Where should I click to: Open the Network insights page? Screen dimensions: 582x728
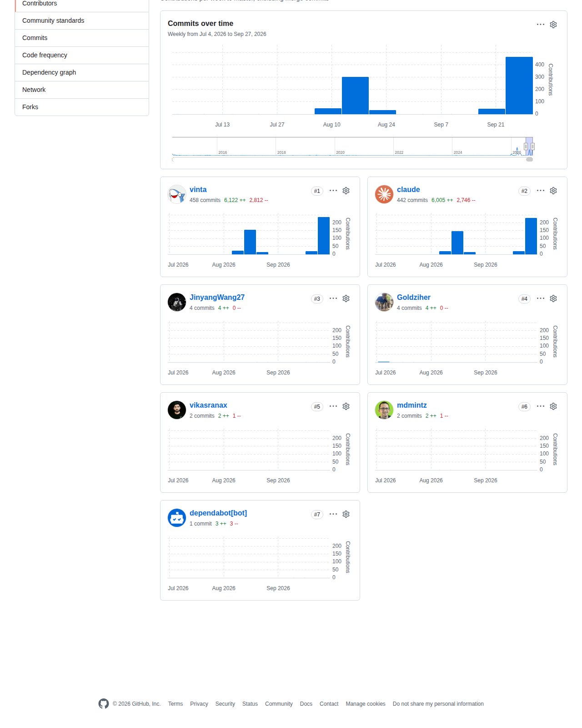point(82,90)
